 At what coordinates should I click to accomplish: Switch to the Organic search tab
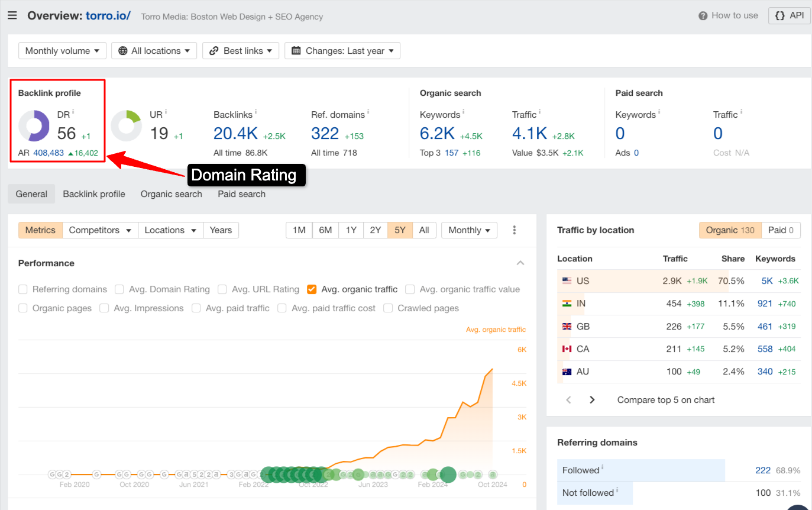coord(172,194)
